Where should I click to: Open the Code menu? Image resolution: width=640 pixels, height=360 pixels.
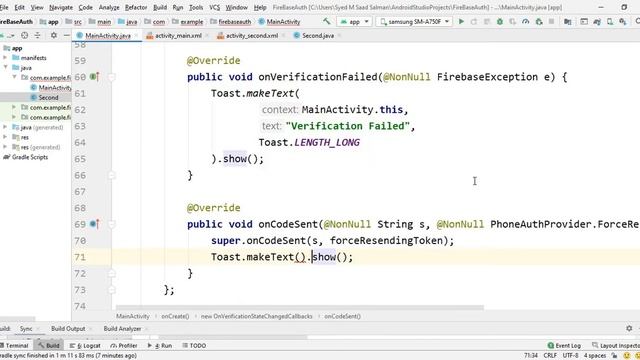pos(85,7)
